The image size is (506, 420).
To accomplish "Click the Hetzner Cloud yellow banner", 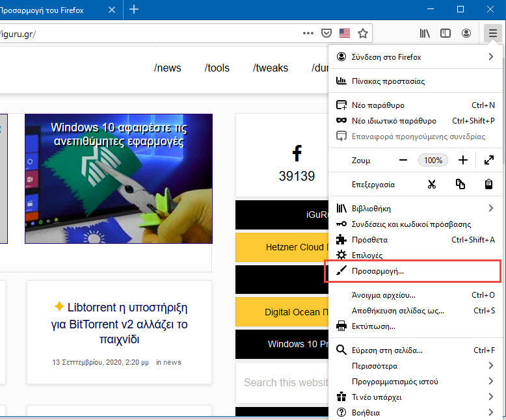I will [282, 247].
